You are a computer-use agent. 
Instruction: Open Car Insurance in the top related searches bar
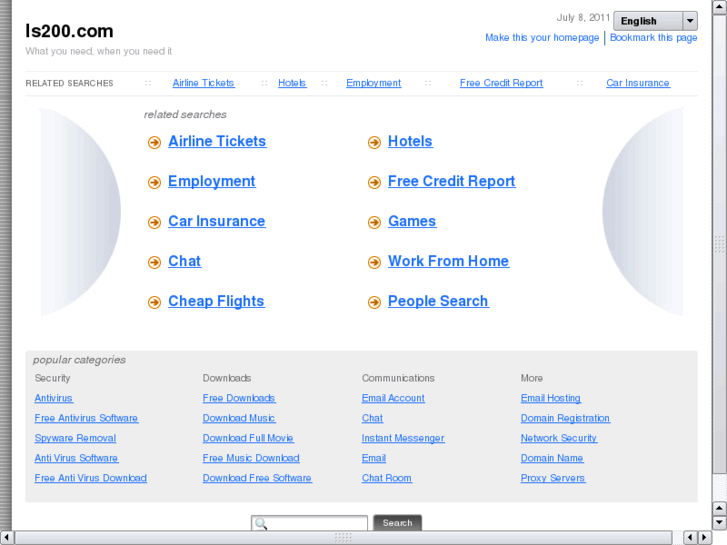[x=638, y=83]
